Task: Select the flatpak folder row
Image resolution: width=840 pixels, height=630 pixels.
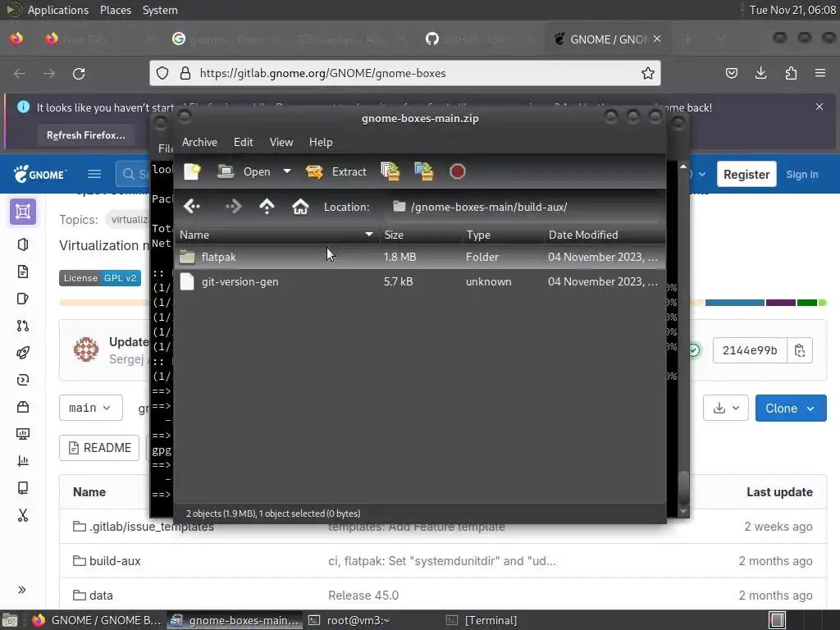Action: click(420, 257)
